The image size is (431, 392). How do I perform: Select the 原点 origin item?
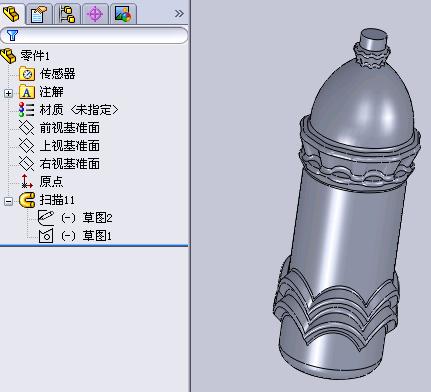pos(51,182)
